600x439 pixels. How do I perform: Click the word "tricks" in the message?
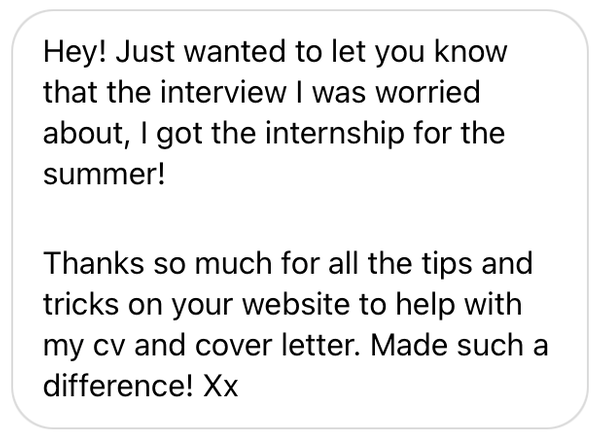point(81,304)
